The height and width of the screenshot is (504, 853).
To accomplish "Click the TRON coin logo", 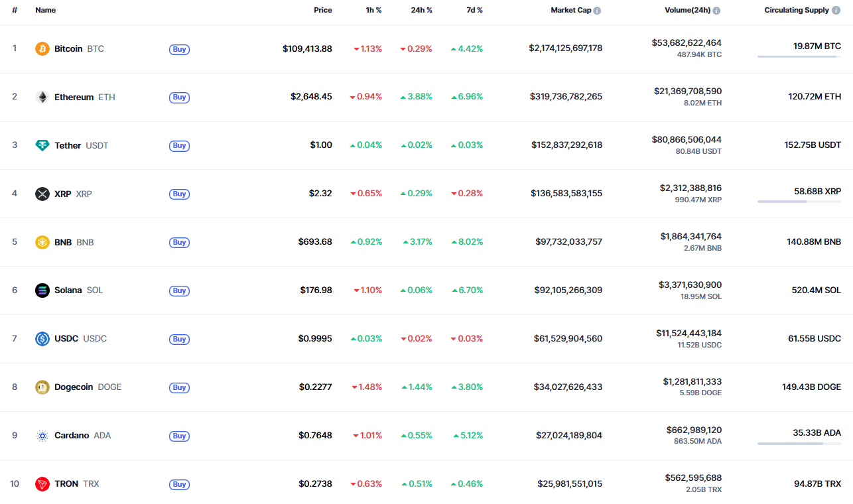I will pos(42,484).
